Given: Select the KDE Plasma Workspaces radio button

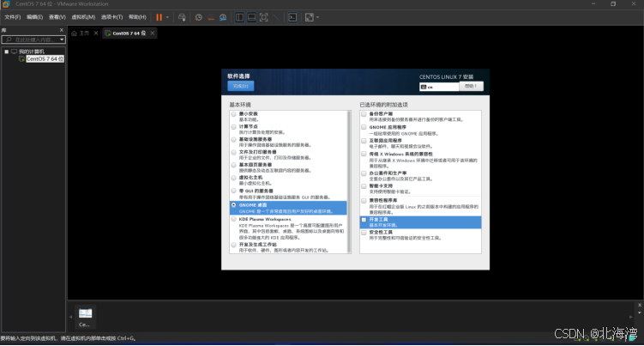Looking at the screenshot, I should point(234,219).
